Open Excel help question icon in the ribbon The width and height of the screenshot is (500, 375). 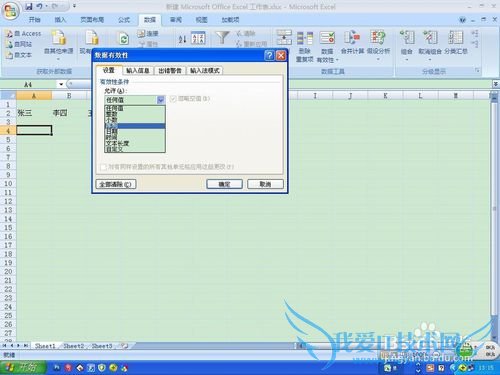(x=462, y=20)
